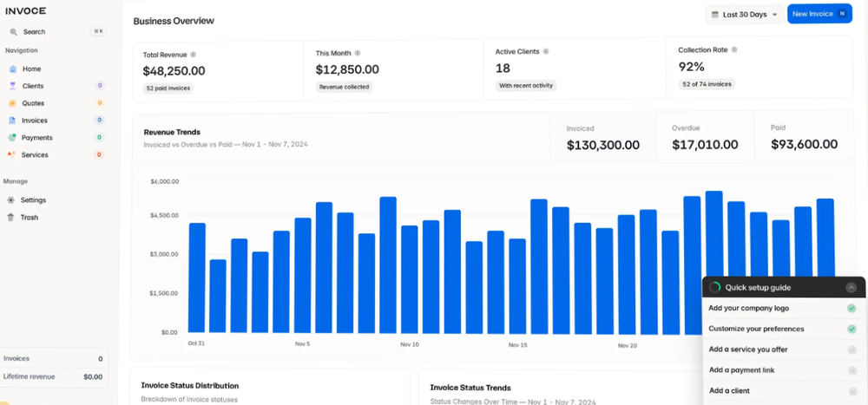The width and height of the screenshot is (868, 405).
Task: Switch to the Overdue revenue tab
Action: coord(704,138)
